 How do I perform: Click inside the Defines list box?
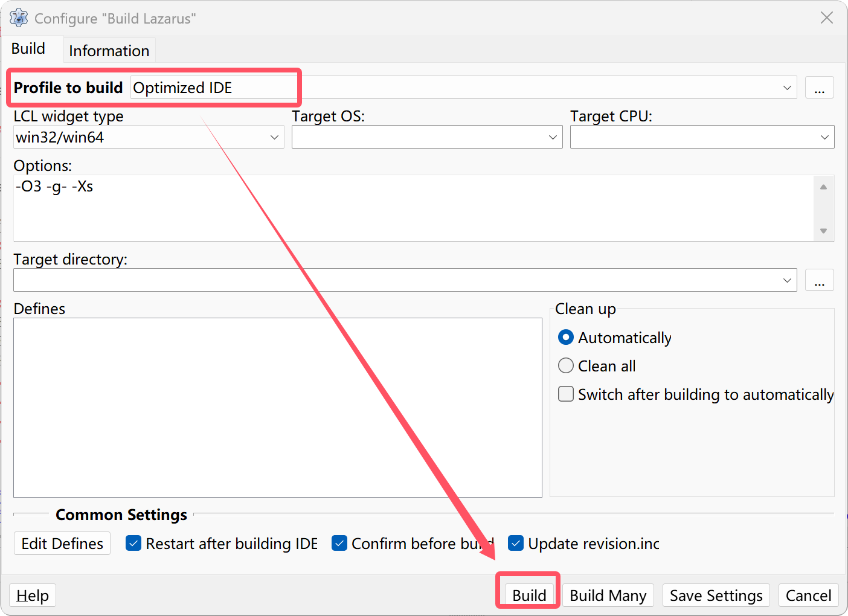pyautogui.click(x=278, y=408)
